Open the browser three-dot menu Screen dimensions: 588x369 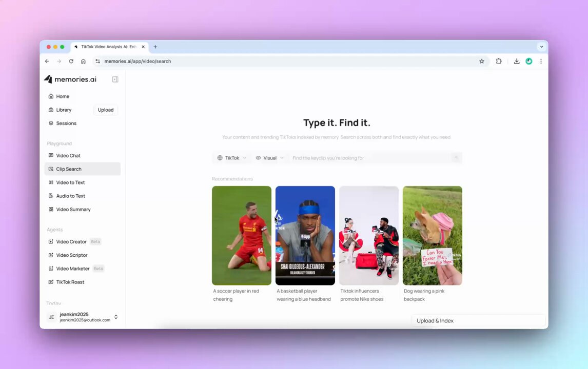[541, 61]
